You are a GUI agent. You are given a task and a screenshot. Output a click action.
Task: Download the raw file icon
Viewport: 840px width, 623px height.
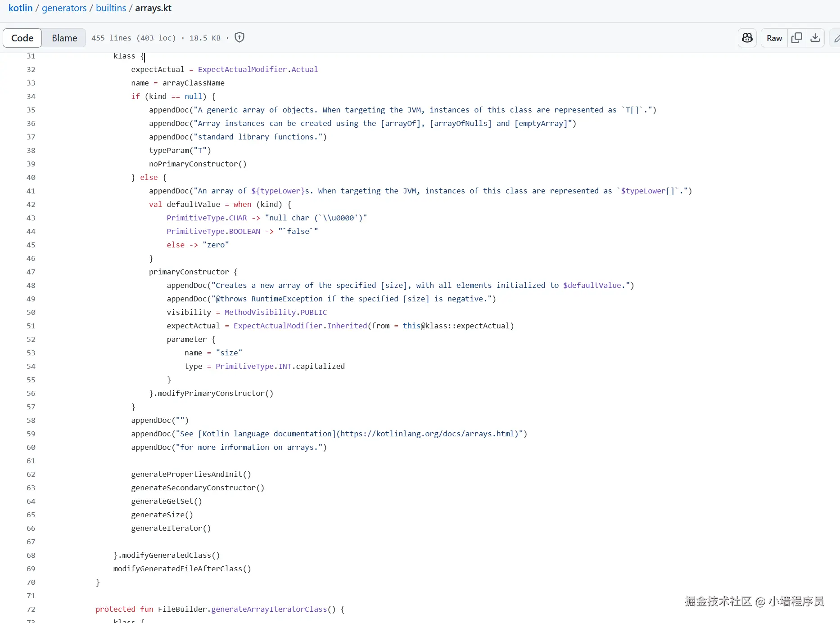pyautogui.click(x=815, y=38)
